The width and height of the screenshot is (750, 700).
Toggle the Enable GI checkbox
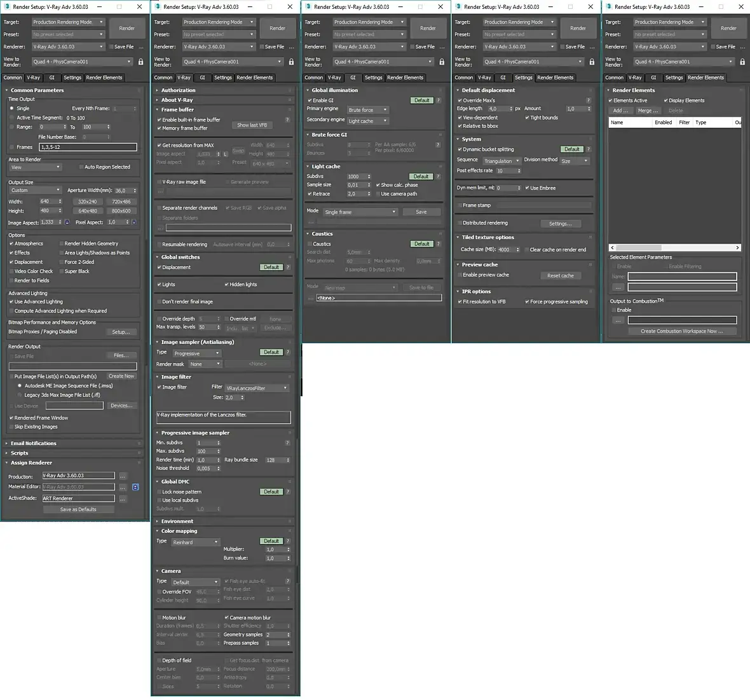click(x=310, y=100)
